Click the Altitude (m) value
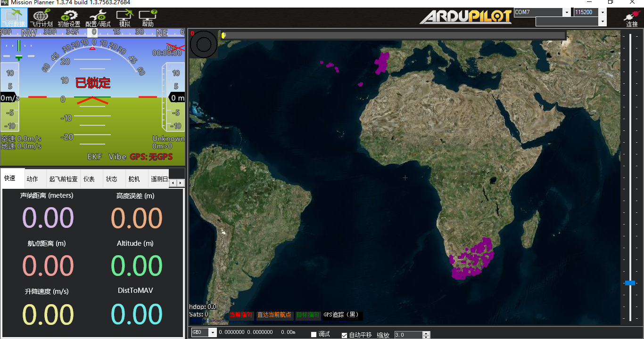 pyautogui.click(x=136, y=266)
